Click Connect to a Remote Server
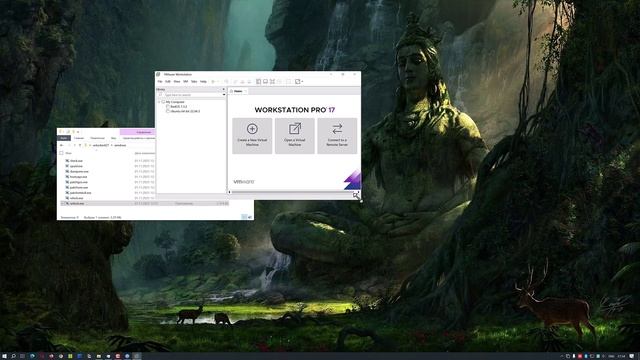640x360 pixels. click(x=337, y=136)
